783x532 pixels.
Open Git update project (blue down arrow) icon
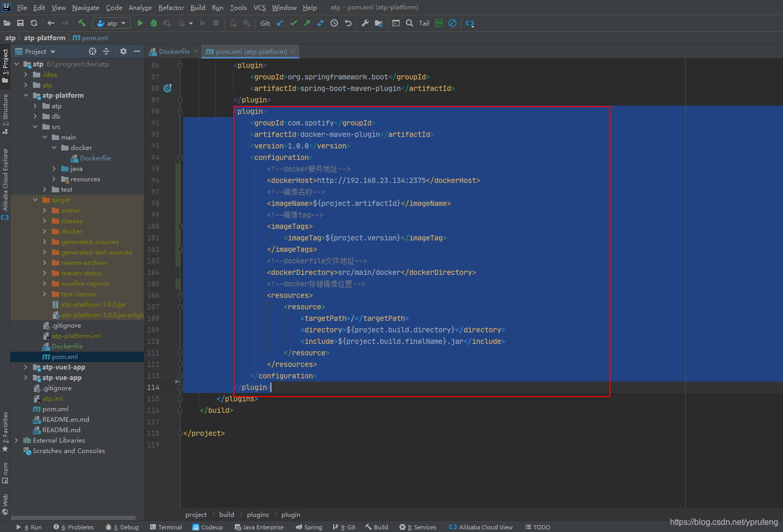coord(279,23)
